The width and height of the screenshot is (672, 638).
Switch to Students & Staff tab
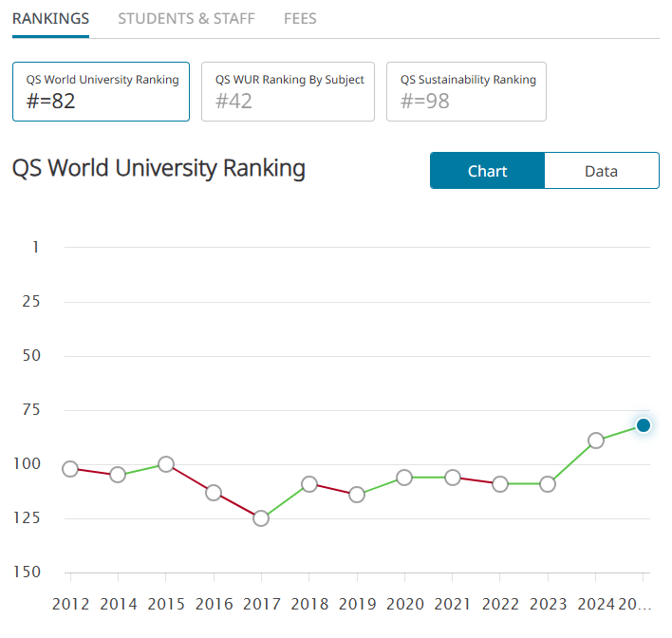[186, 19]
